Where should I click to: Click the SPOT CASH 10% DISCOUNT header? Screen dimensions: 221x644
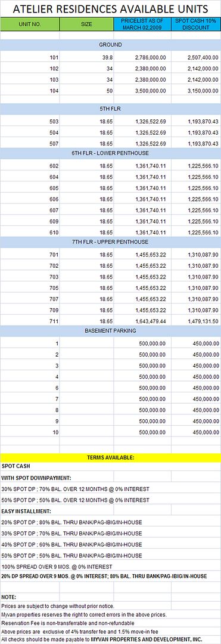click(196, 24)
